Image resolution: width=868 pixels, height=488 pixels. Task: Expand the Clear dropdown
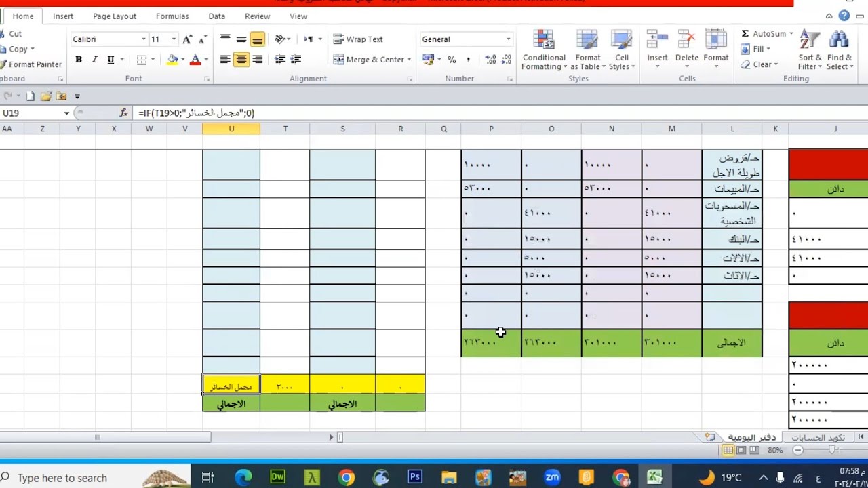pos(776,65)
